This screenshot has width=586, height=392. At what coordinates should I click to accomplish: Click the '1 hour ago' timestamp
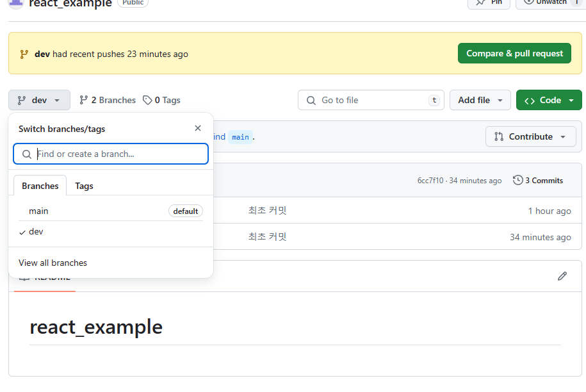549,211
